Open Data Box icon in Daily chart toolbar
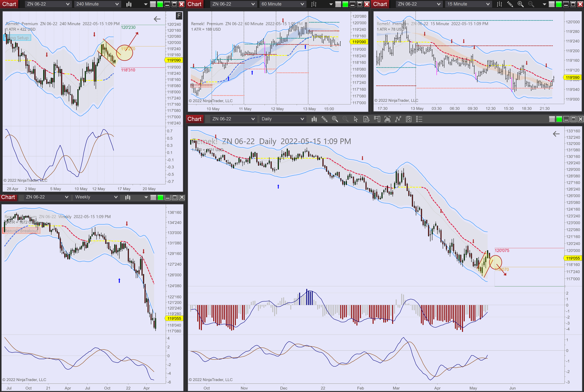The height and width of the screenshot is (392, 584). (x=366, y=119)
